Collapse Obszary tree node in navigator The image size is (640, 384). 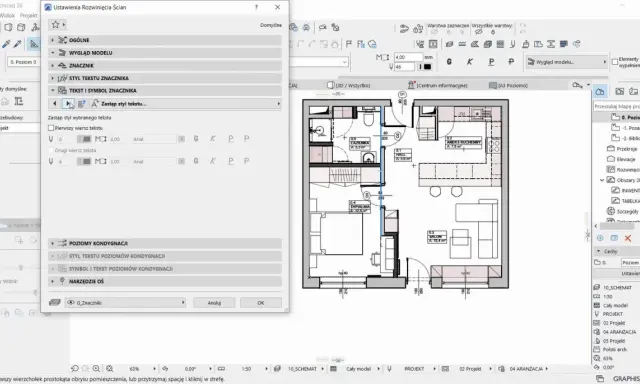point(602,180)
